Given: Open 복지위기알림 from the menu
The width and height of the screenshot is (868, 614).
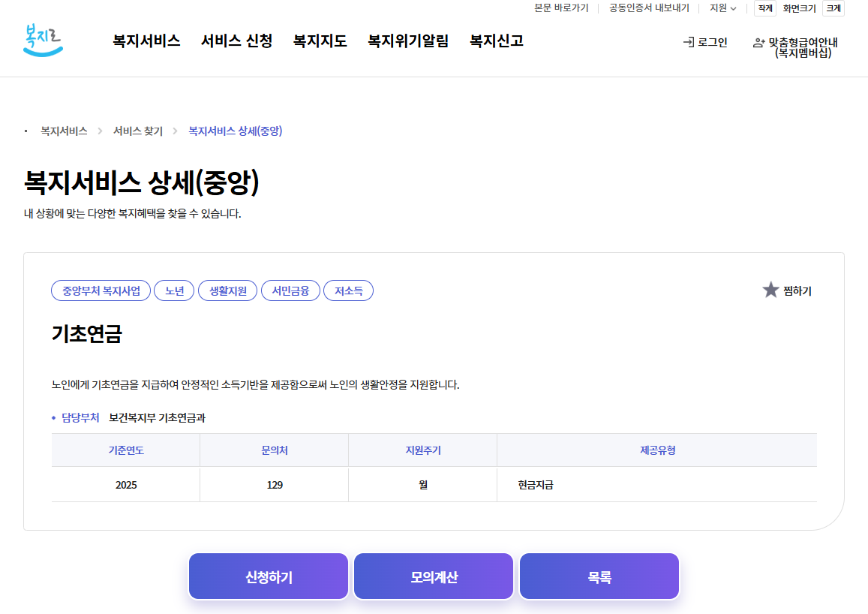Looking at the screenshot, I should [x=407, y=41].
